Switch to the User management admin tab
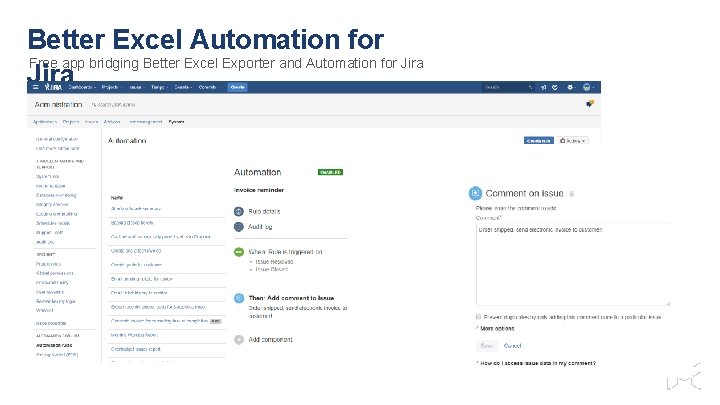This screenshot has height=405, width=720. (145, 122)
